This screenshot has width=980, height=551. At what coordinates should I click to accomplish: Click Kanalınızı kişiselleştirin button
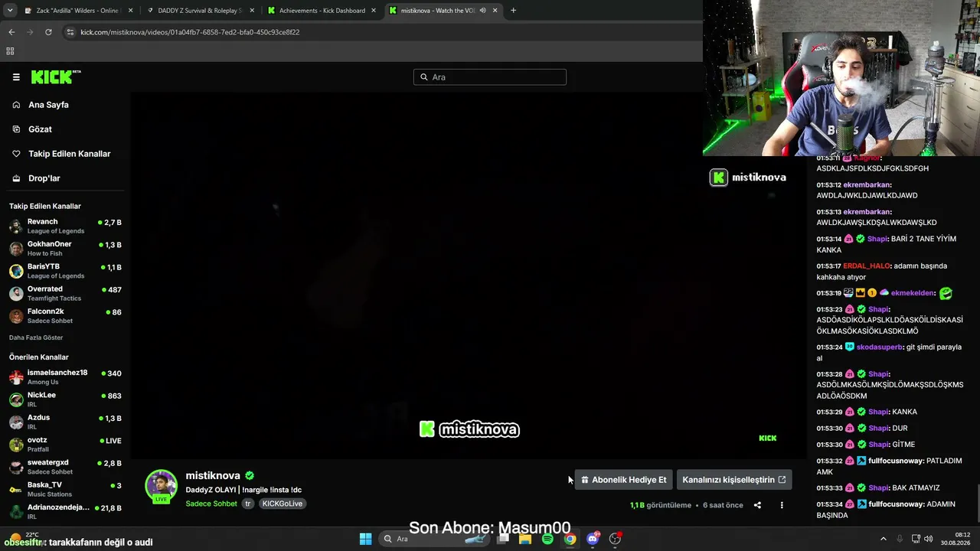click(x=734, y=480)
